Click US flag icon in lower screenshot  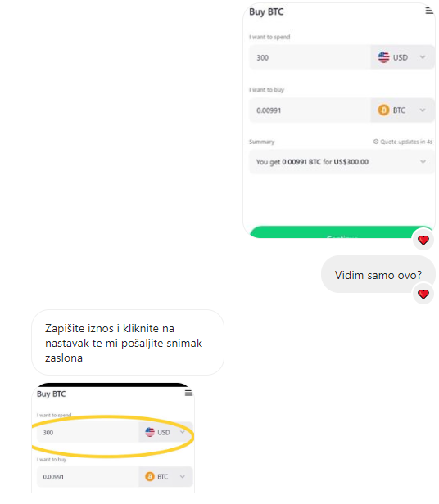pos(150,432)
